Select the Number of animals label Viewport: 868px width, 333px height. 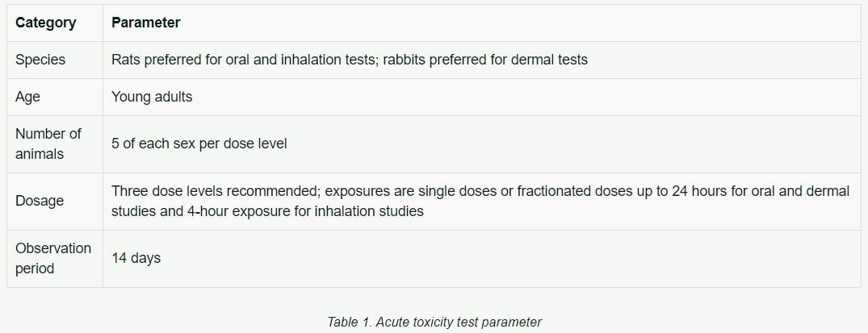click(x=48, y=144)
